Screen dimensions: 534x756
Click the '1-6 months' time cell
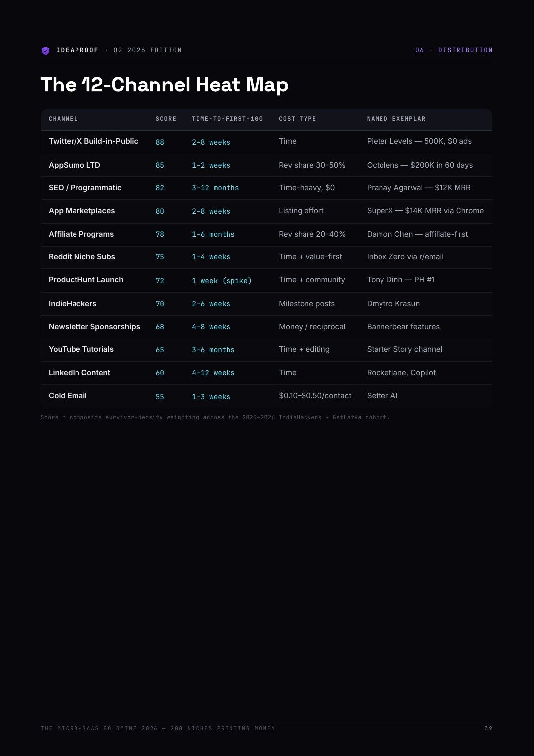[x=213, y=234]
